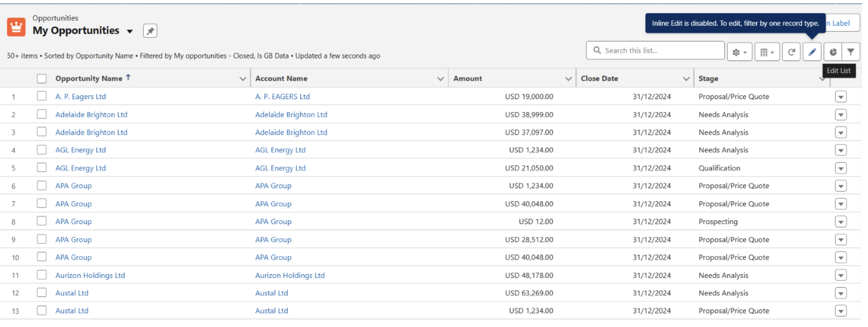Open the display-as table selector
Image resolution: width=868 pixels, height=327 pixels.
(767, 52)
